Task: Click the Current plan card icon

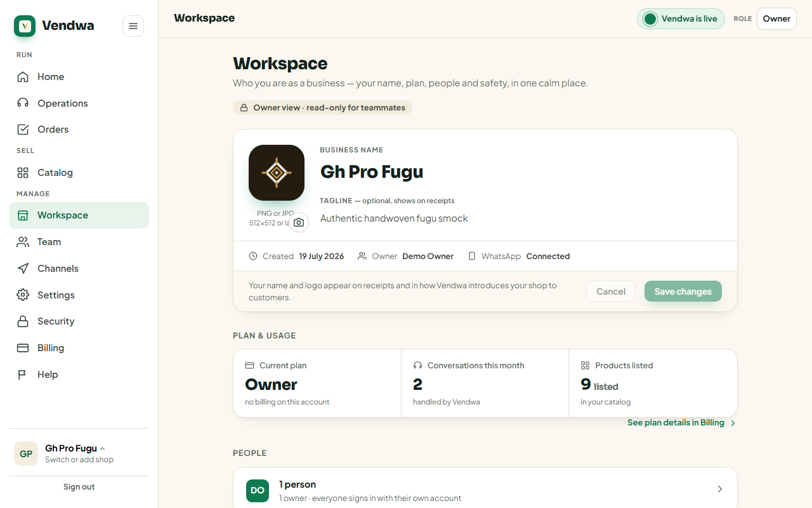Action: (x=249, y=366)
